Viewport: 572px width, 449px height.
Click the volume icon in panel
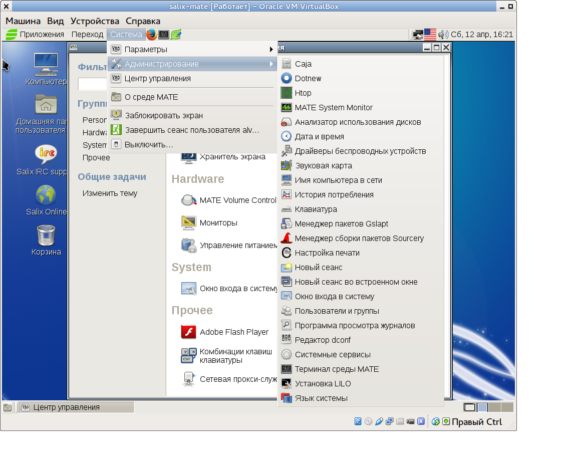[x=443, y=35]
